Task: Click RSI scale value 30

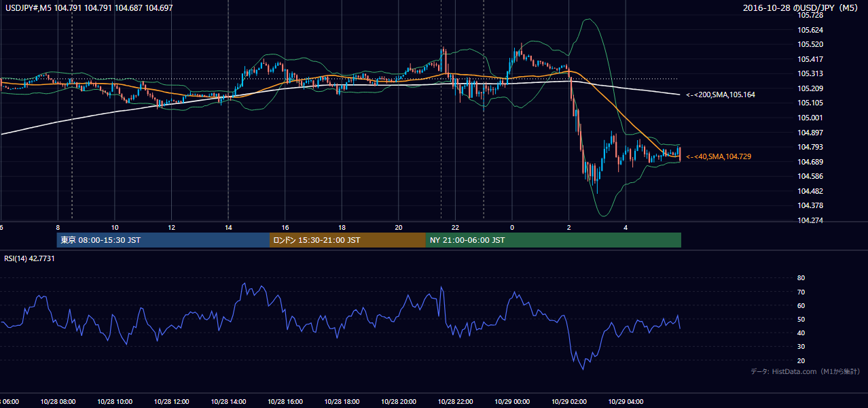Action: click(801, 347)
